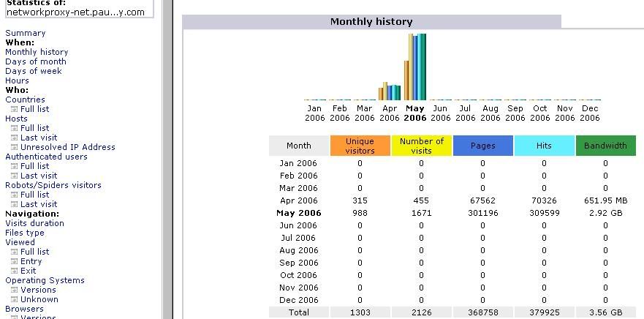This screenshot has height=319, width=644.
Task: Select the green Bandwidth column header
Action: pos(605,146)
